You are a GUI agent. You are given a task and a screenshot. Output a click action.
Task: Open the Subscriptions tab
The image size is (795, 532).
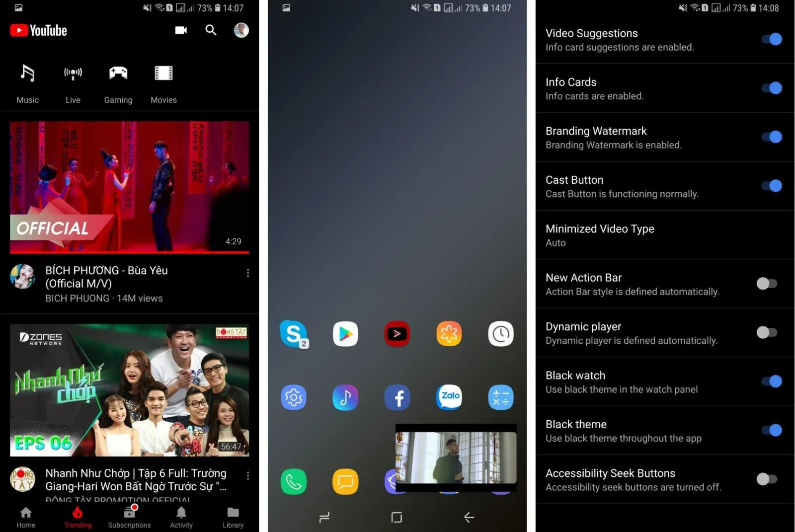[x=129, y=518]
